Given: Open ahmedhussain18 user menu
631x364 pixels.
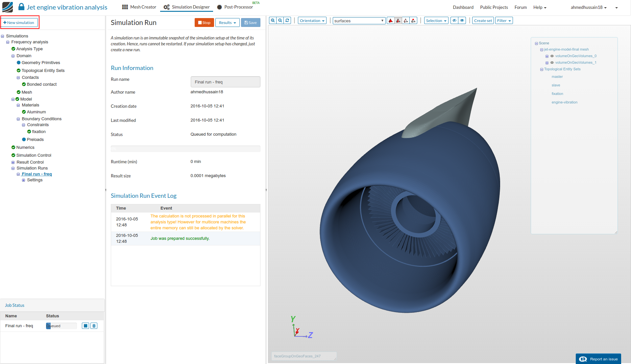Looking at the screenshot, I should pos(589,7).
